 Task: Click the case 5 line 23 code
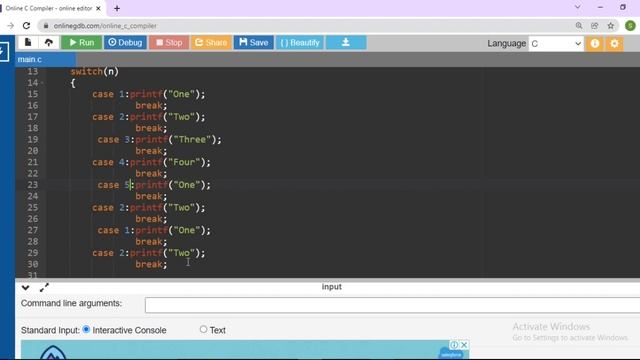(x=154, y=185)
